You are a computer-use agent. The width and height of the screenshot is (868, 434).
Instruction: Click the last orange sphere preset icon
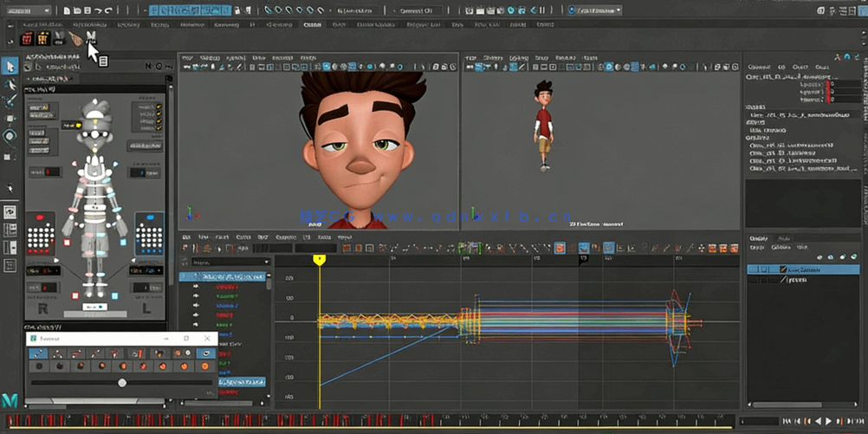tap(205, 367)
